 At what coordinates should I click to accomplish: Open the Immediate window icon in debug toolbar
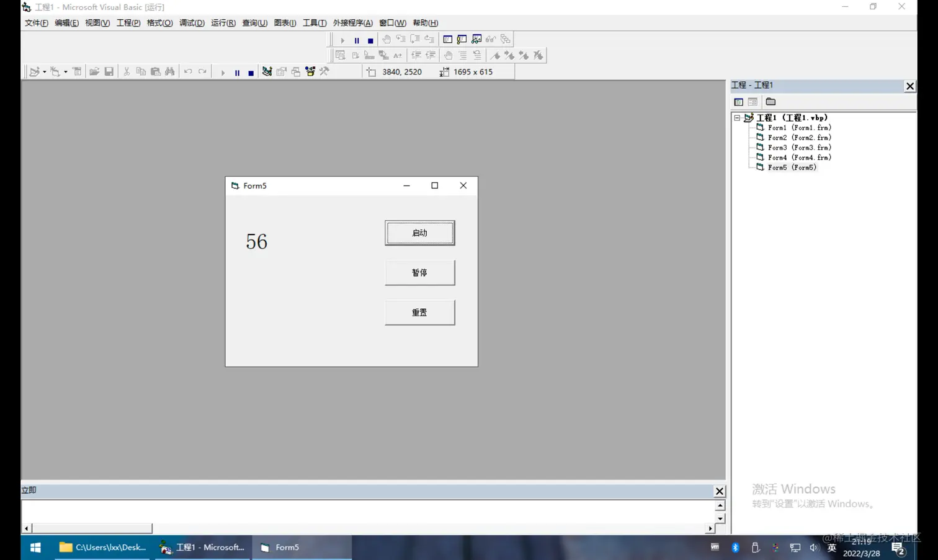[462, 39]
